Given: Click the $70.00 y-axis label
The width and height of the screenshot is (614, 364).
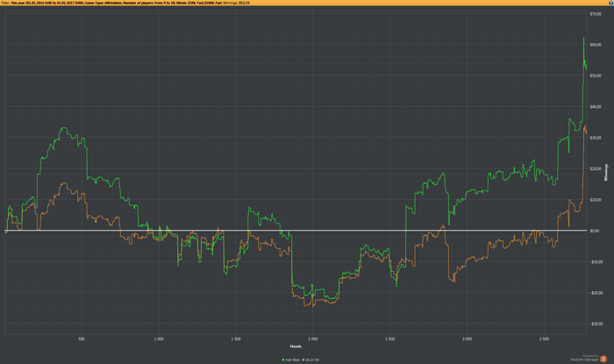Looking at the screenshot, I should pos(596,14).
